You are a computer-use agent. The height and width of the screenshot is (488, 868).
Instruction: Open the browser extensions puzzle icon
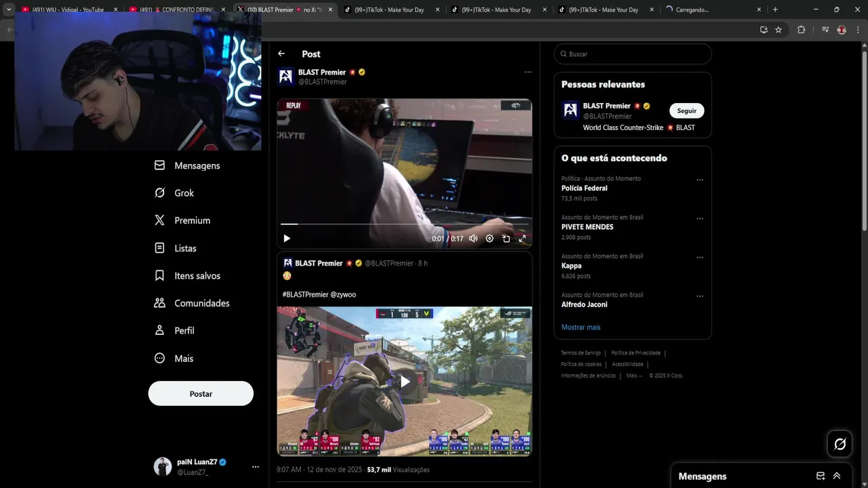[x=801, y=30]
